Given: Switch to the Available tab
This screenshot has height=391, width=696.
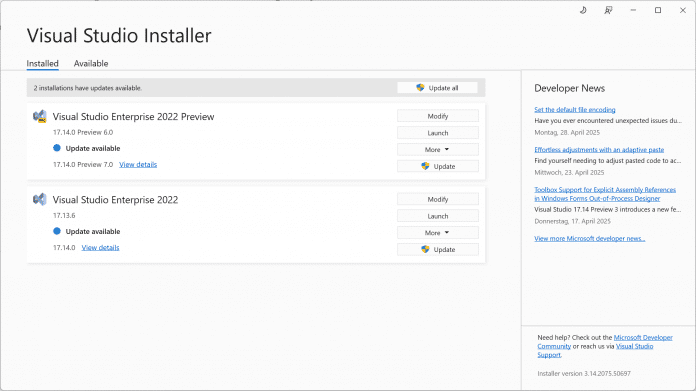Looking at the screenshot, I should [x=91, y=63].
